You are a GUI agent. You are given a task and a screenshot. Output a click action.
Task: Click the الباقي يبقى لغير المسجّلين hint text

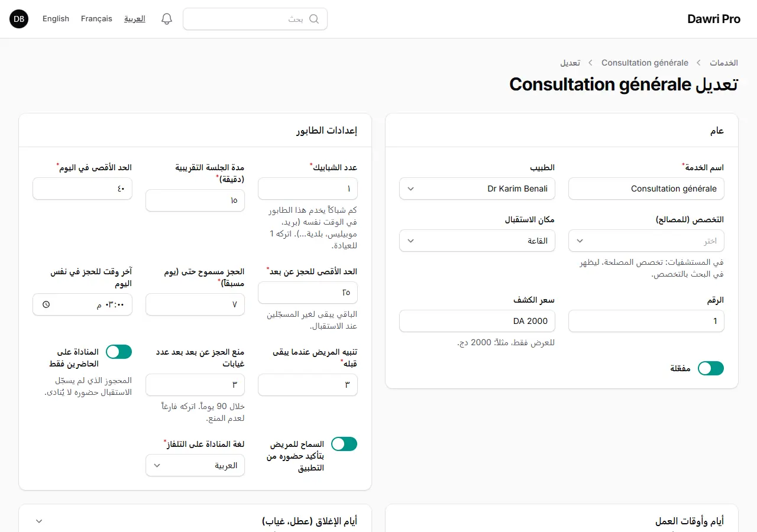click(x=312, y=320)
